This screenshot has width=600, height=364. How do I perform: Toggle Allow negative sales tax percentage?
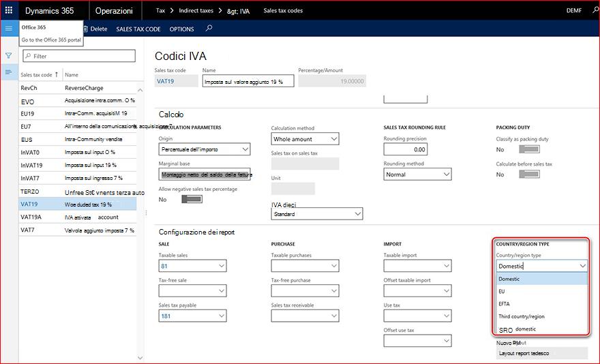coord(192,199)
